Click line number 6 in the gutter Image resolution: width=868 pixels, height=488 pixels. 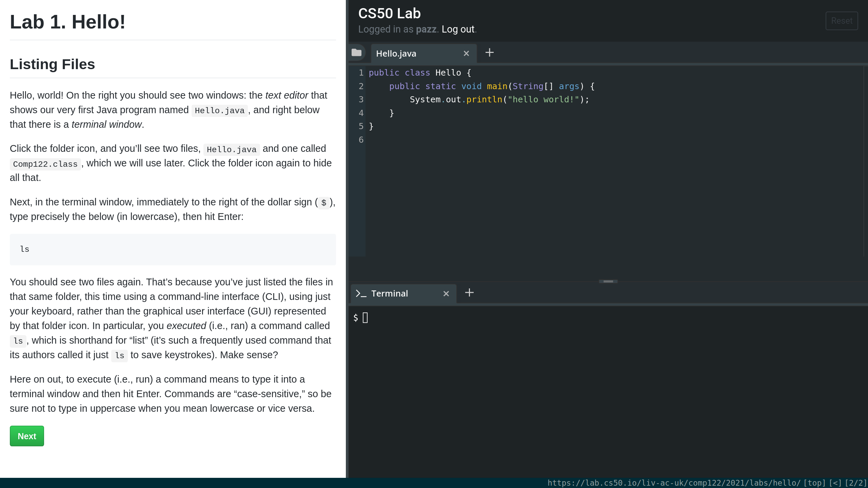(x=361, y=140)
